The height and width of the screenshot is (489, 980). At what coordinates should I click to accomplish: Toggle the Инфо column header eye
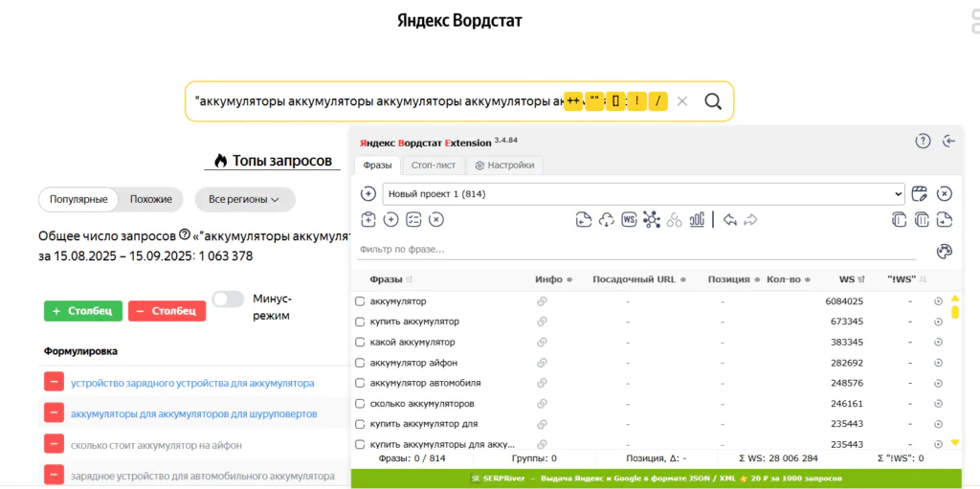[554, 279]
